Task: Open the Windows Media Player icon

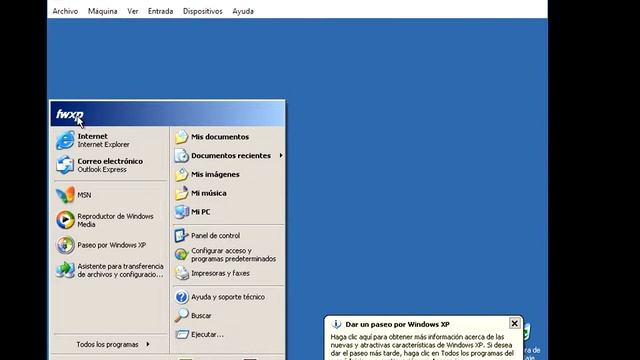Action: coord(65,220)
